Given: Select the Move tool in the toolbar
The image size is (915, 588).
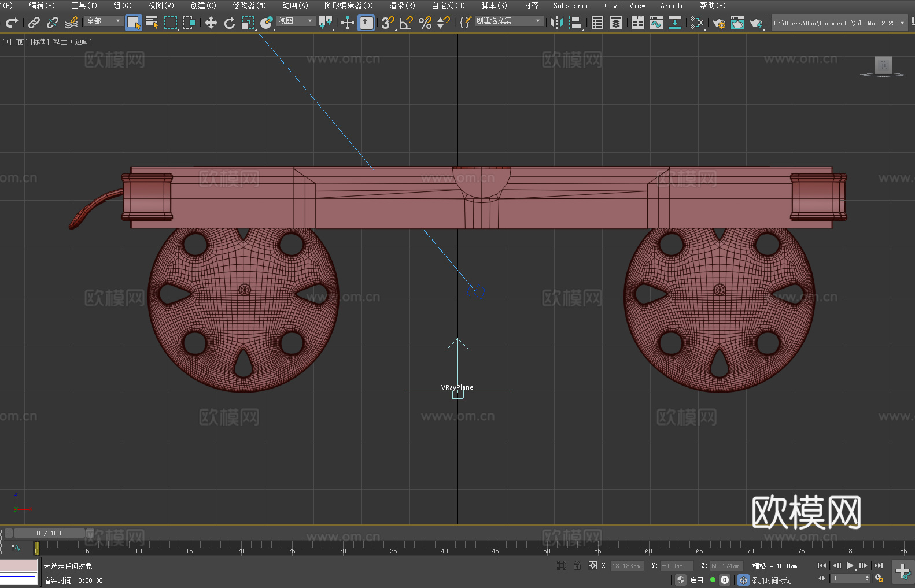Looking at the screenshot, I should click(211, 23).
